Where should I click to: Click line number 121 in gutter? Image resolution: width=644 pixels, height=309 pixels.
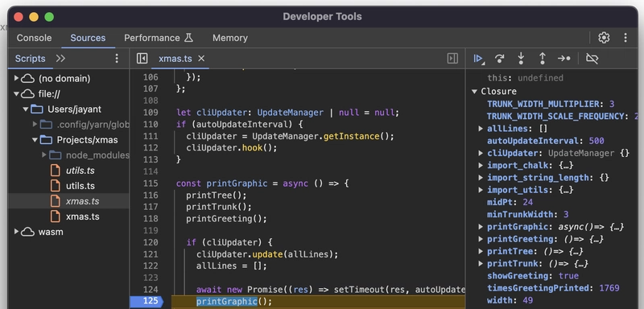coord(151,254)
